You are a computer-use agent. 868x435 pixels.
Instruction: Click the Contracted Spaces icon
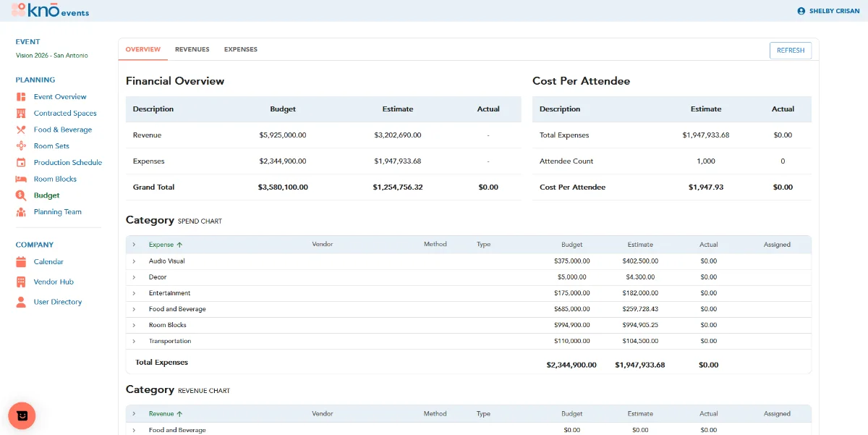tap(21, 114)
